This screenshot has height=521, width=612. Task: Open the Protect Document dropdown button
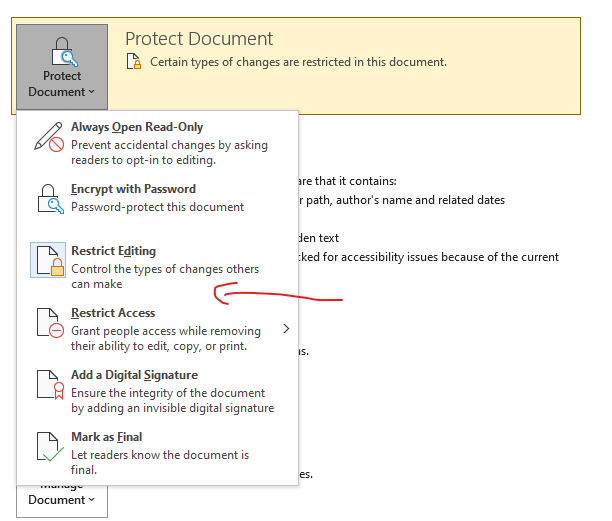coord(62,67)
